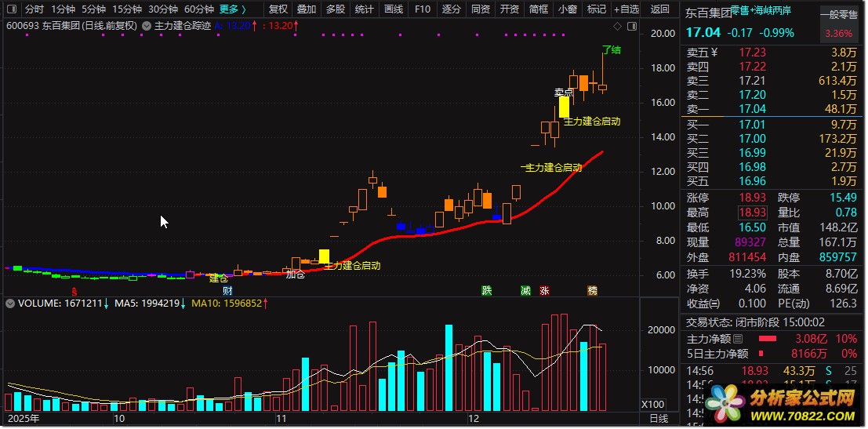Toggle the right-side panel icon above chart
The width and height of the screenshot is (868, 429).
coord(632,26)
